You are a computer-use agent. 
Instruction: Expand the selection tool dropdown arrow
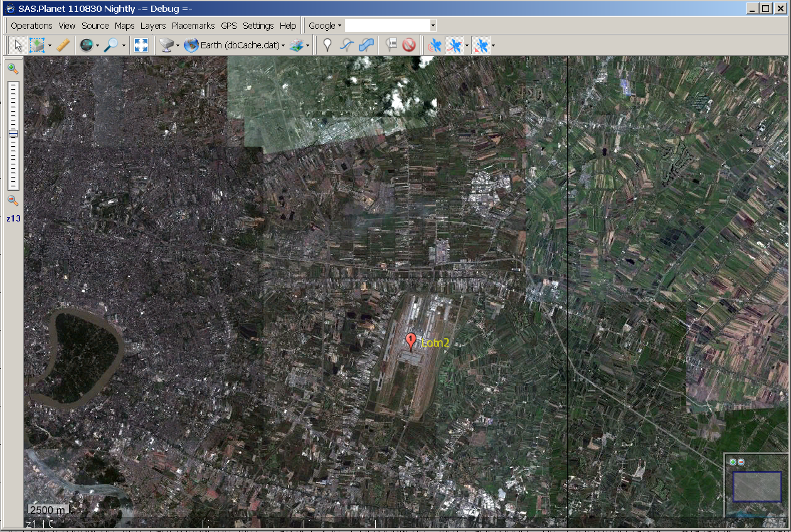[x=50, y=46]
